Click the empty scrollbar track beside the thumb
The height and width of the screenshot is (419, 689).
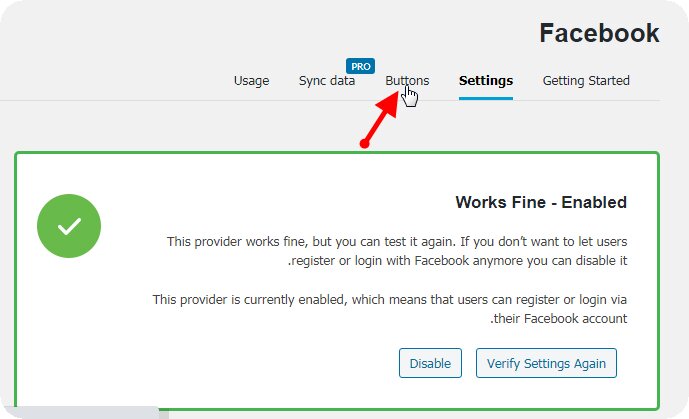[x=400, y=412]
